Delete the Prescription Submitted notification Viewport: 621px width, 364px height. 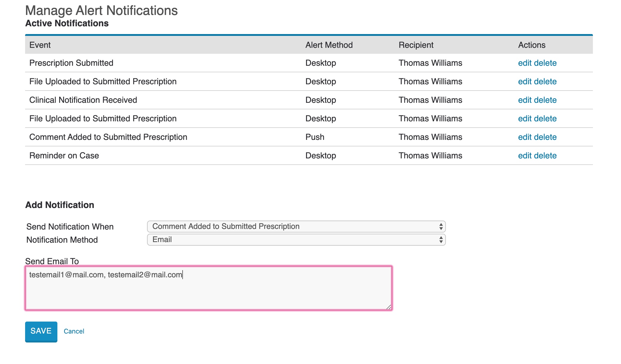tap(545, 63)
